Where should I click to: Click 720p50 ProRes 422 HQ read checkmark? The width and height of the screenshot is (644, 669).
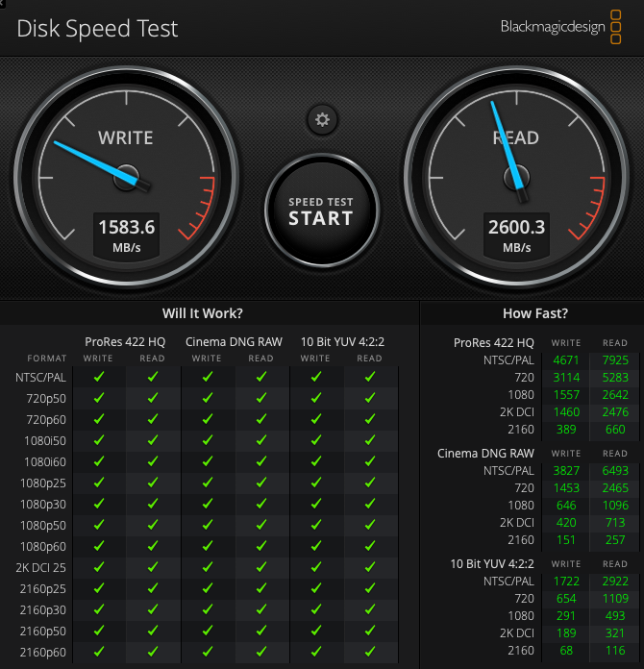[x=153, y=398]
